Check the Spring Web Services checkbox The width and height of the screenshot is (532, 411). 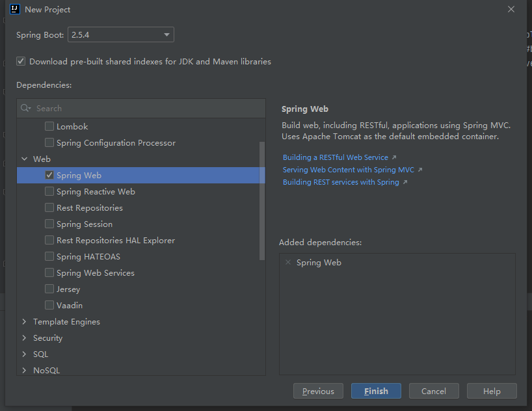(x=49, y=273)
